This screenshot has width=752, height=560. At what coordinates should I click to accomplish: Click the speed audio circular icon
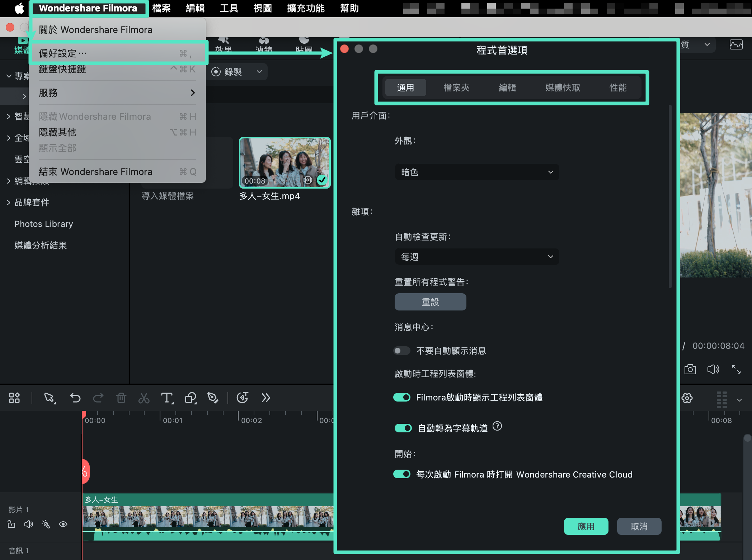click(x=243, y=398)
